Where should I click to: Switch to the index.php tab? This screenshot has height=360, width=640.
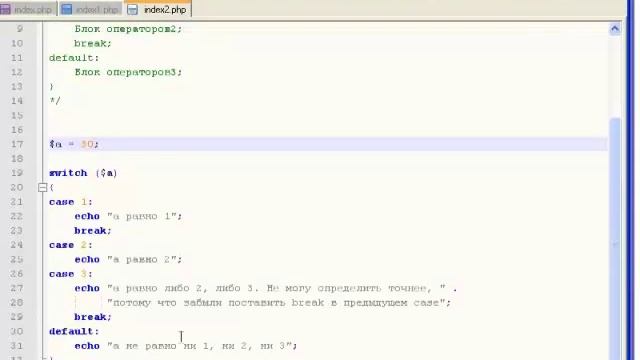tap(28, 9)
